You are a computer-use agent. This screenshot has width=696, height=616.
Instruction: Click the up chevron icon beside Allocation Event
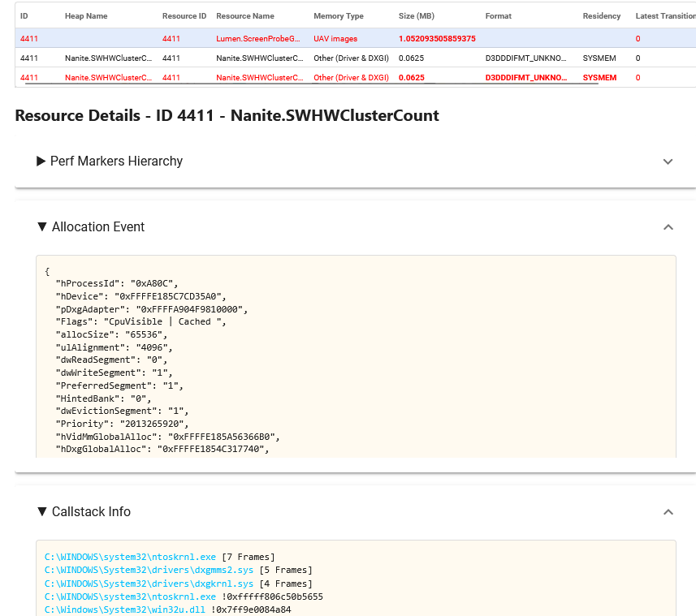(668, 227)
